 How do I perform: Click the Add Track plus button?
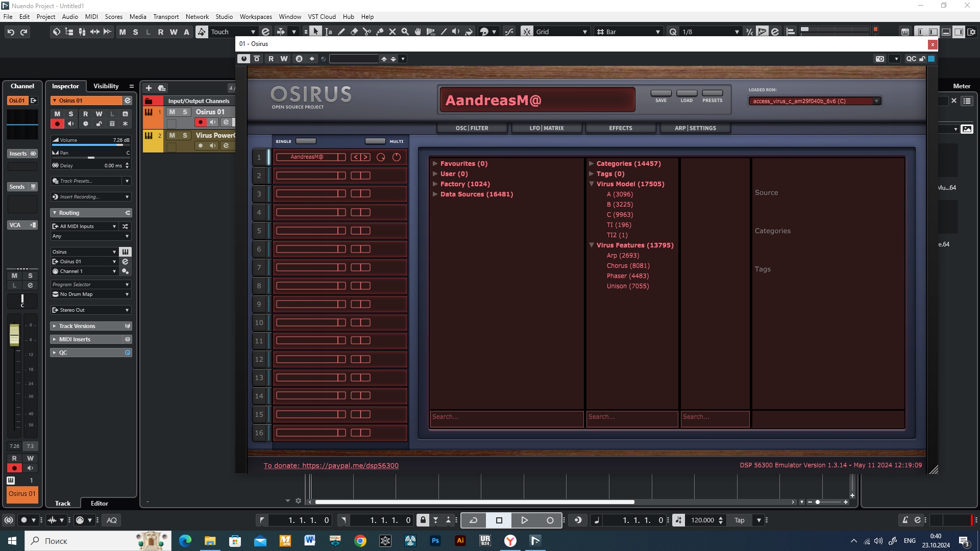coord(149,88)
